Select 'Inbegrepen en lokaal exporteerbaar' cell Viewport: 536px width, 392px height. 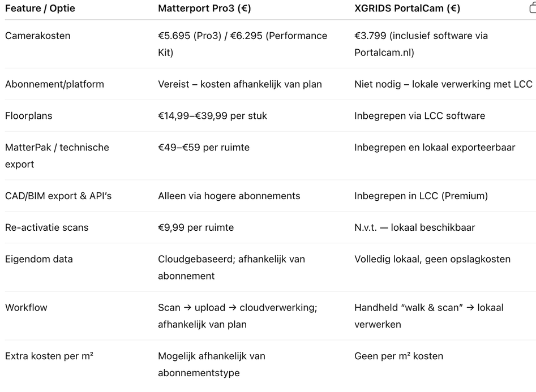[x=435, y=147]
